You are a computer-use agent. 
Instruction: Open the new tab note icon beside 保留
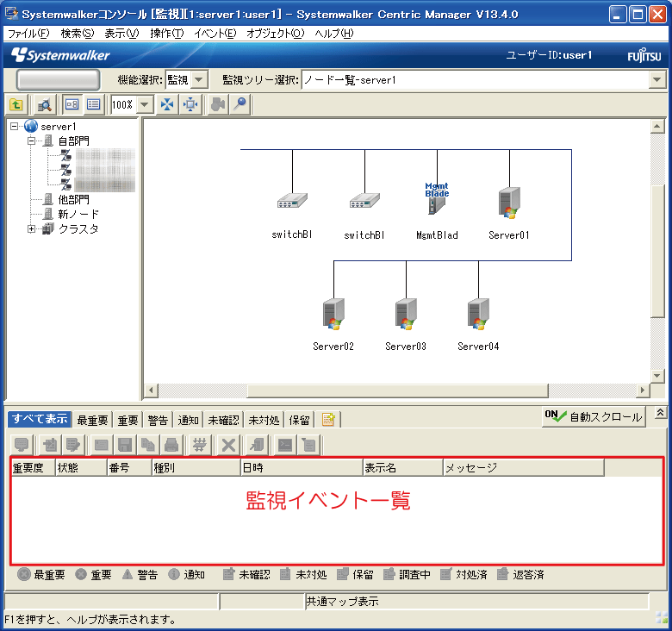point(328,419)
